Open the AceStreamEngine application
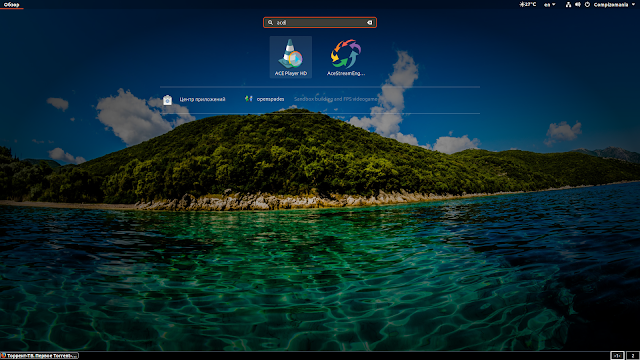This screenshot has width=640, height=360. point(346,57)
